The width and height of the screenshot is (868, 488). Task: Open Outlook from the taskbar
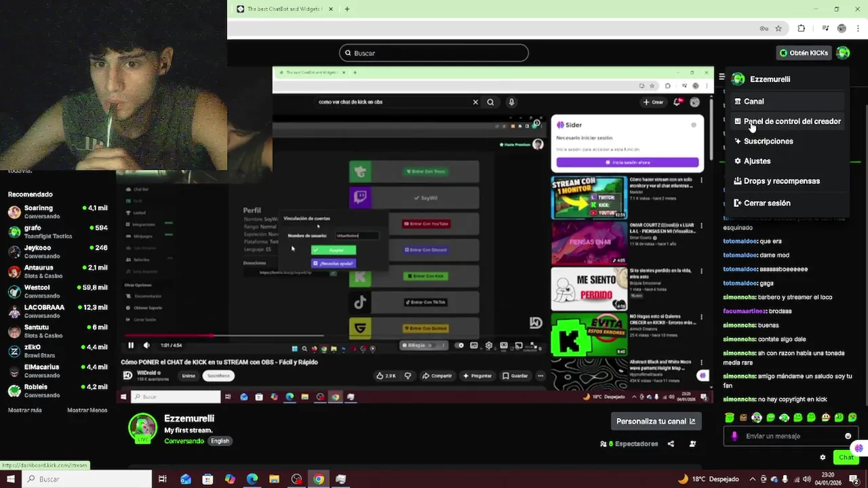click(186, 479)
